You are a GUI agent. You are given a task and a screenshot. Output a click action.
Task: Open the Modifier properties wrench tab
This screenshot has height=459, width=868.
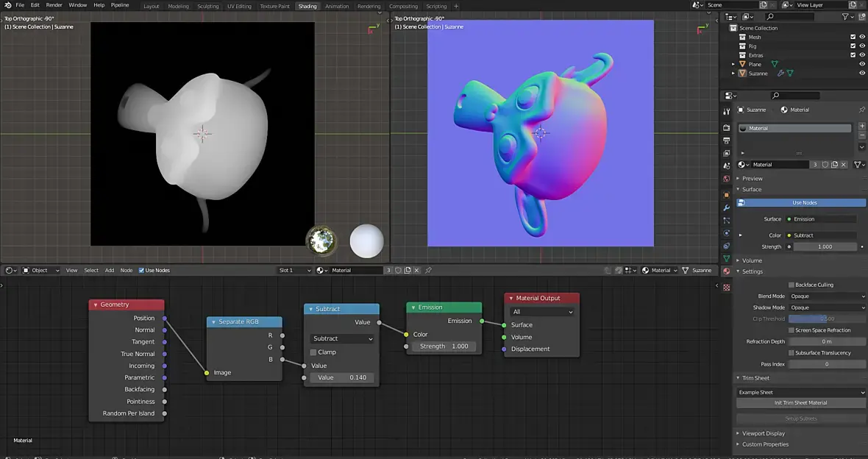(727, 208)
